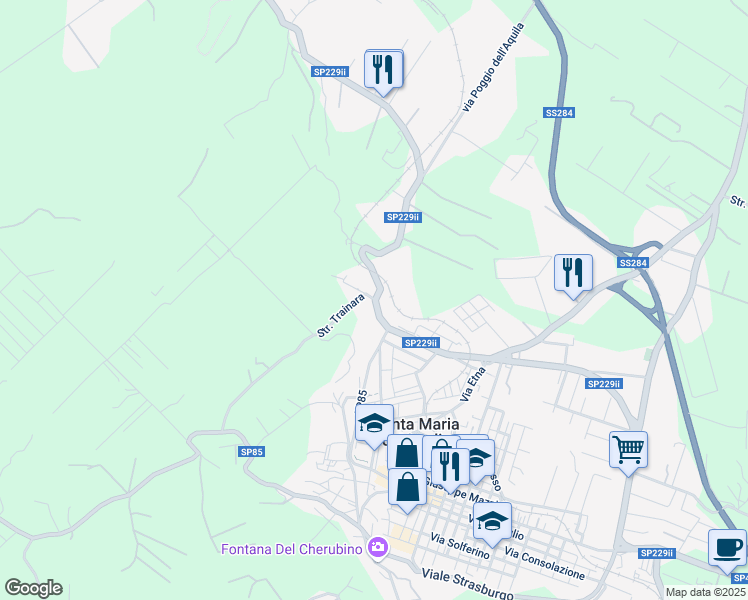The image size is (748, 600).
Task: Click the Via Etna street label
Action: (473, 383)
